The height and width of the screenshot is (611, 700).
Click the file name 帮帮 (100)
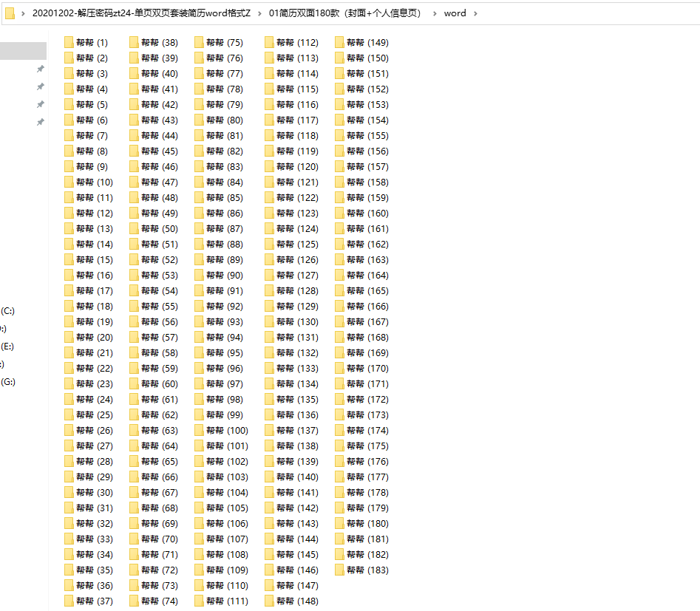[228, 430]
